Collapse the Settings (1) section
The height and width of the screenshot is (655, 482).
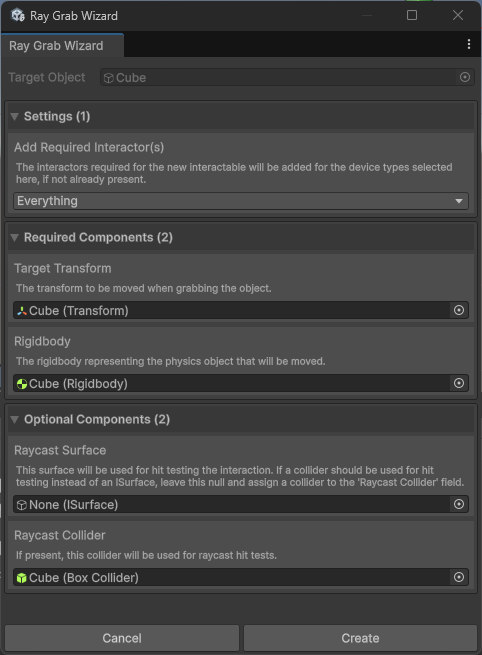(15, 117)
